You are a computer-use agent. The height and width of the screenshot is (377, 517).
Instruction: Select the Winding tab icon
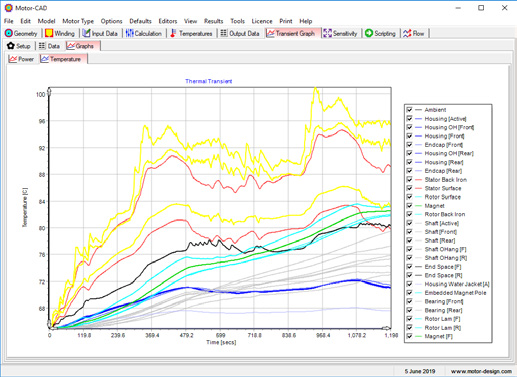tap(49, 33)
